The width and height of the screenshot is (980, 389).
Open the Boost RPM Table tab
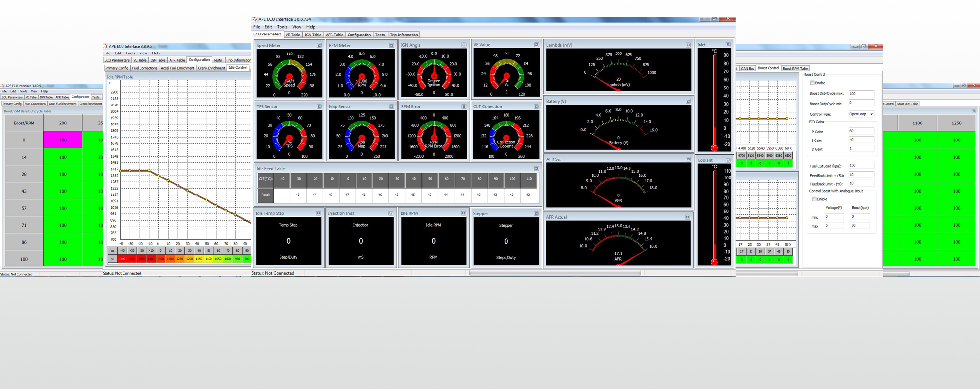tap(795, 69)
